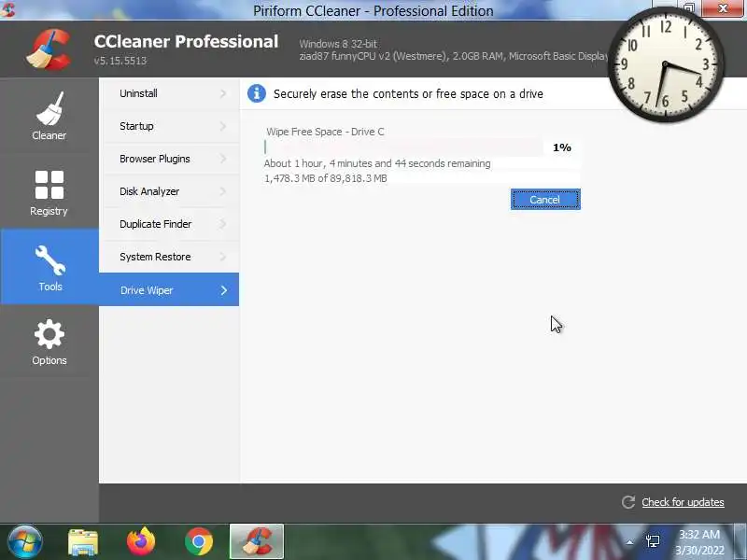Open the Windows Start orb
This screenshot has width=747, height=560.
(24, 541)
